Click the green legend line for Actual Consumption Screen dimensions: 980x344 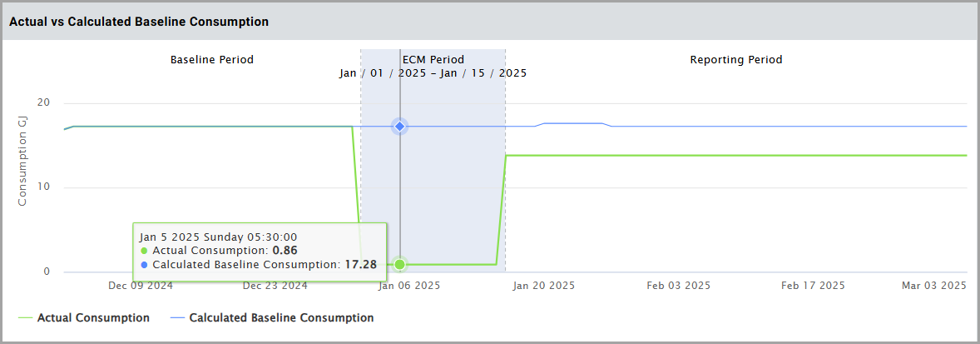point(25,318)
